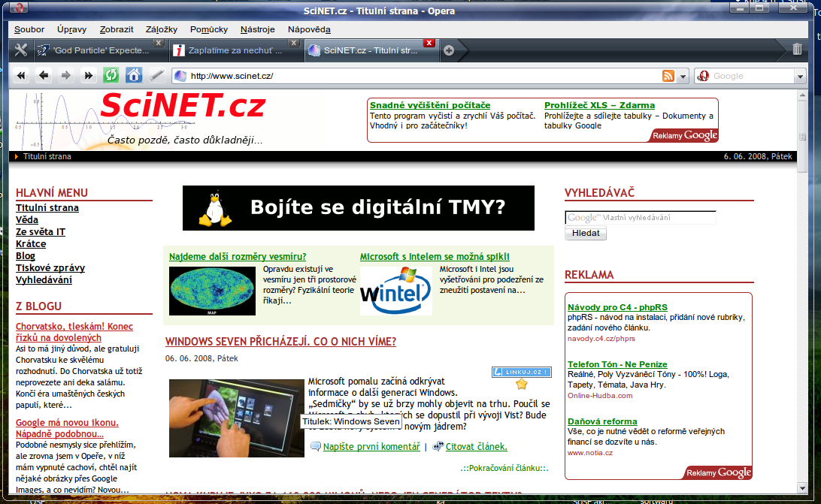The width and height of the screenshot is (821, 504).
Task: Reload the current page
Action: pyautogui.click(x=111, y=75)
